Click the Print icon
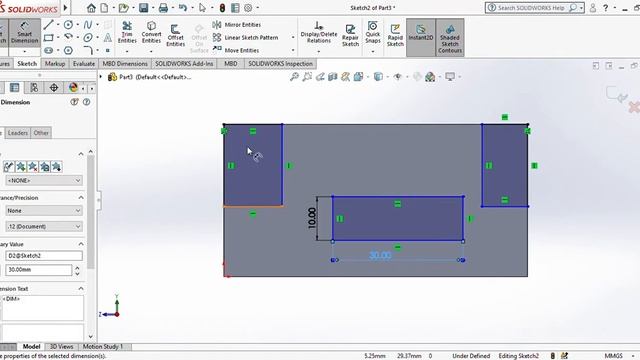The image size is (640, 360). coord(163,8)
